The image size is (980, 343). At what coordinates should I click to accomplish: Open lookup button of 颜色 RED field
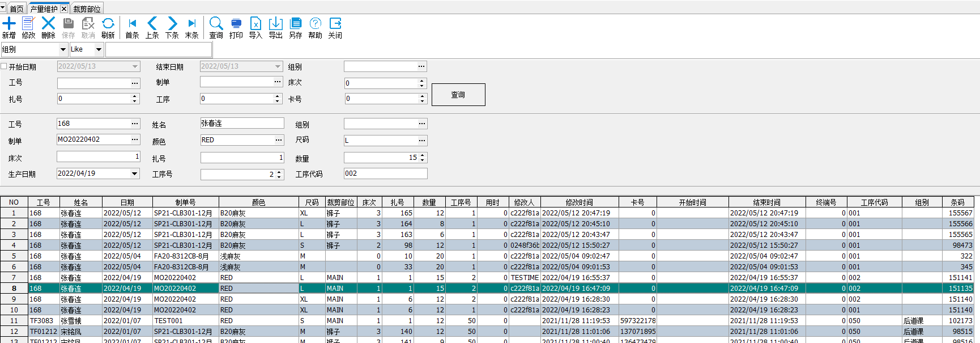(279, 140)
